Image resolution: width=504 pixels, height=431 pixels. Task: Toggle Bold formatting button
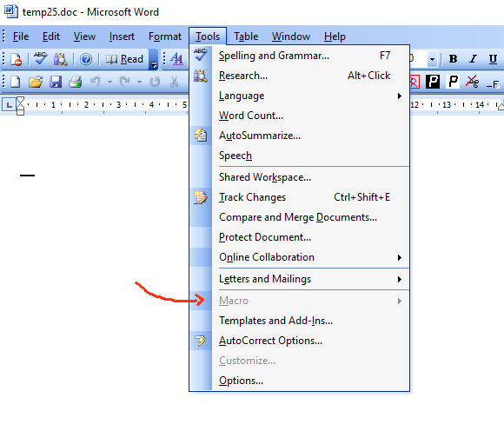point(453,59)
